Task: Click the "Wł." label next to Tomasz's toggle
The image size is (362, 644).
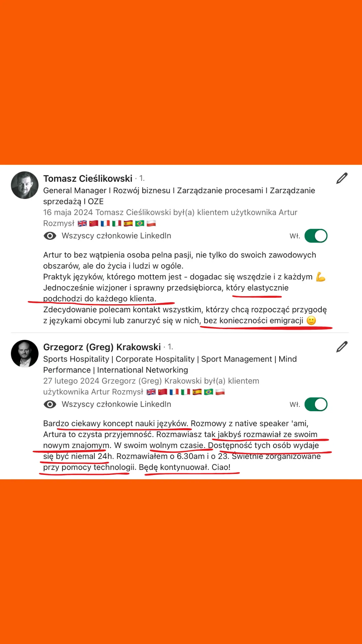Action: 295,236
